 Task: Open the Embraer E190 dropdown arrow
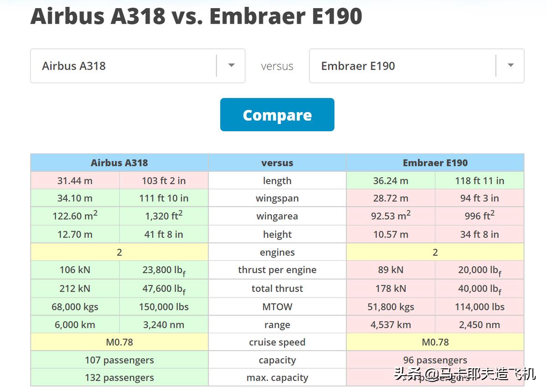(511, 66)
